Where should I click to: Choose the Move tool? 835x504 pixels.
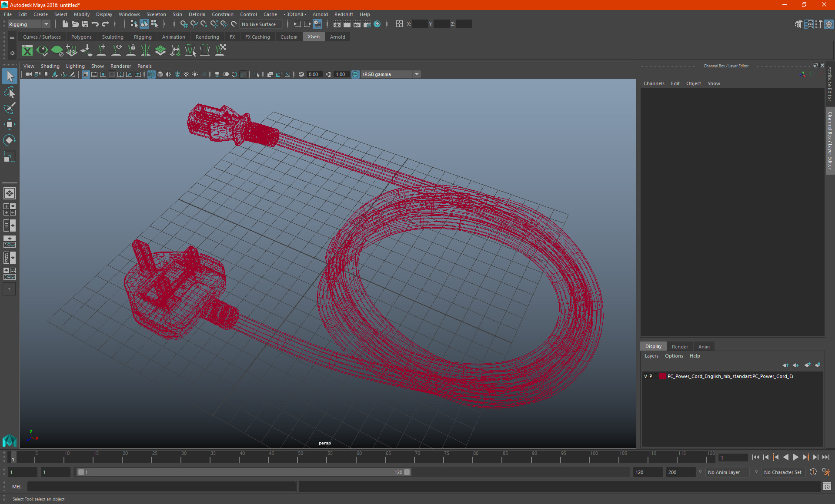tap(10, 124)
